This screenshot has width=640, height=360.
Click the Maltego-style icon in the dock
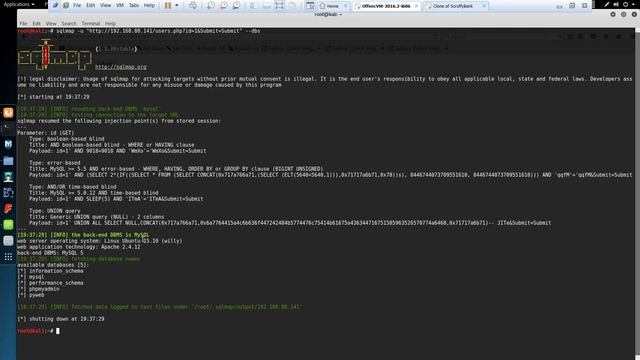tap(8, 193)
